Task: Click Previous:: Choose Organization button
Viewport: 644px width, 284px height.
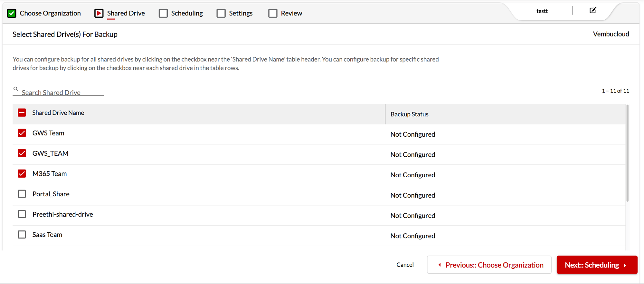Action: 489,265
